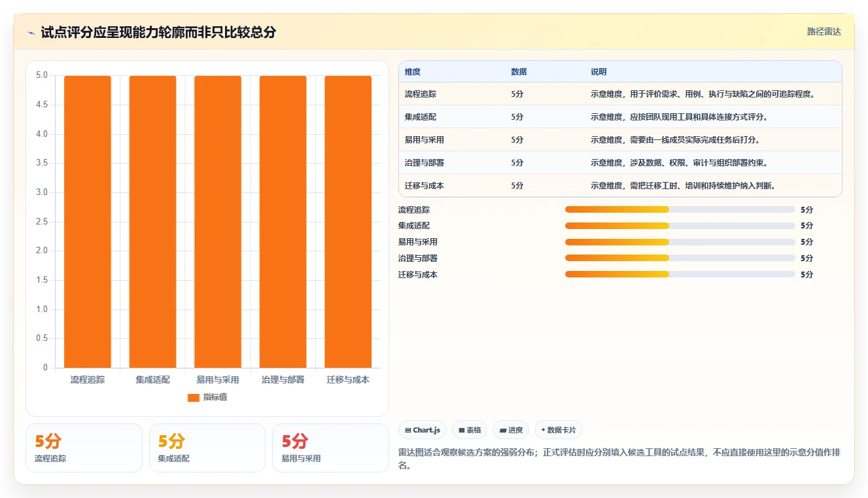Open the 流程追踪 5分 data card
The height and width of the screenshot is (498, 868).
84,448
